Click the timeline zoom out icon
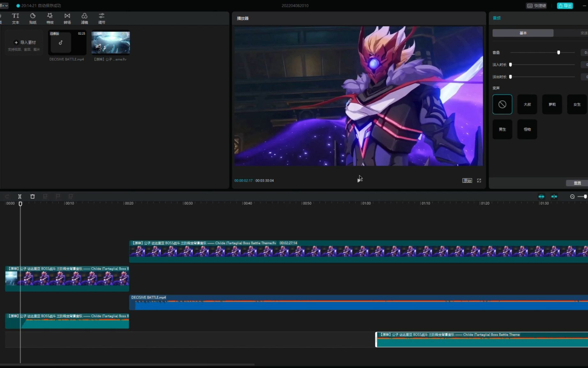The height and width of the screenshot is (368, 588). 572,196
